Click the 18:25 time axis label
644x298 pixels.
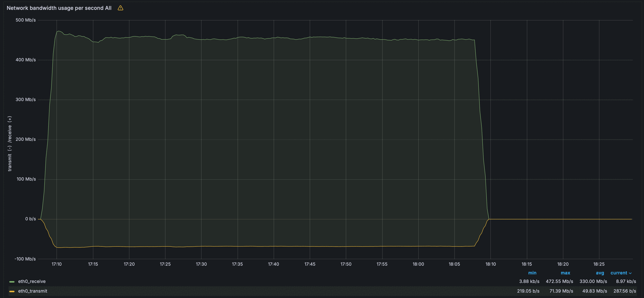tap(599, 264)
